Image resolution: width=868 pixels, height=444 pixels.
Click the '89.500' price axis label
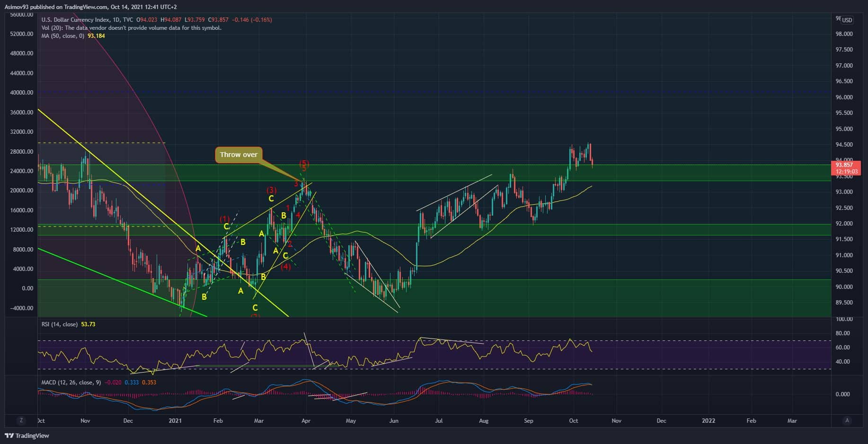point(844,303)
